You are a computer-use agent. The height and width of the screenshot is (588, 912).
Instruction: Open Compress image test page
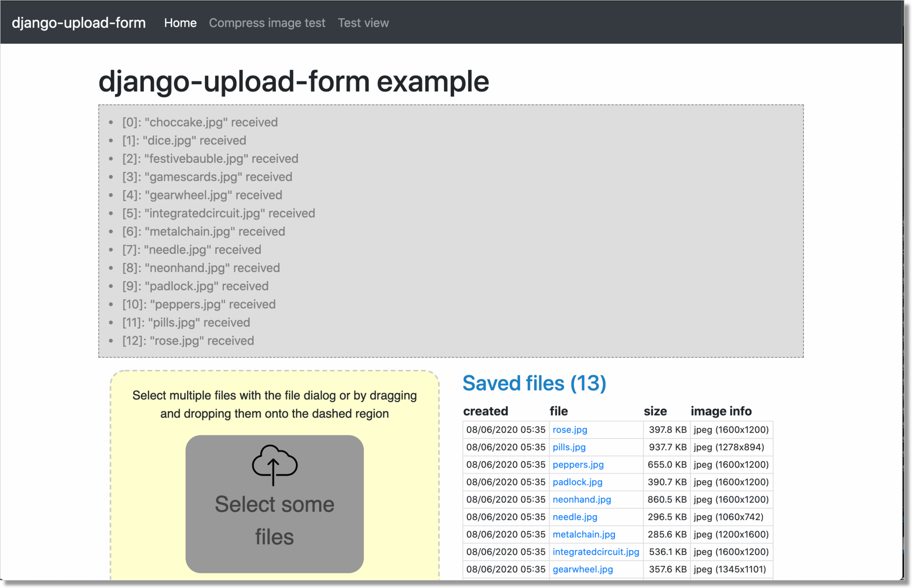(x=267, y=23)
